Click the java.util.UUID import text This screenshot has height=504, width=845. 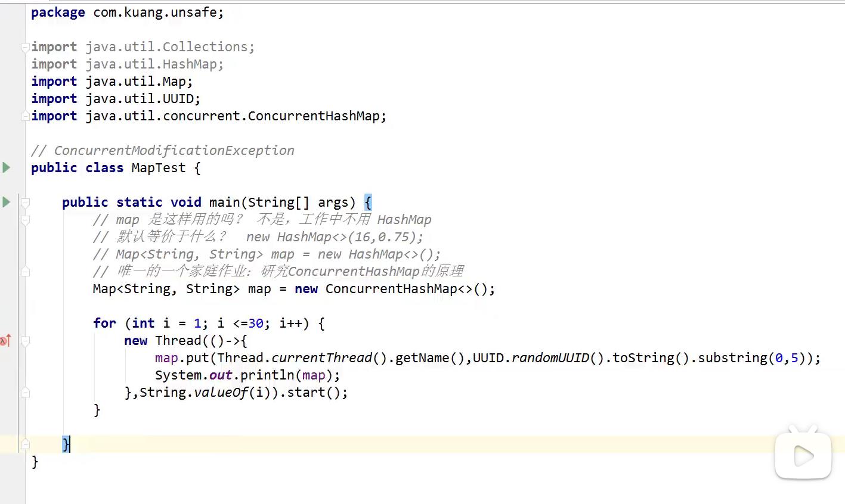pos(140,99)
